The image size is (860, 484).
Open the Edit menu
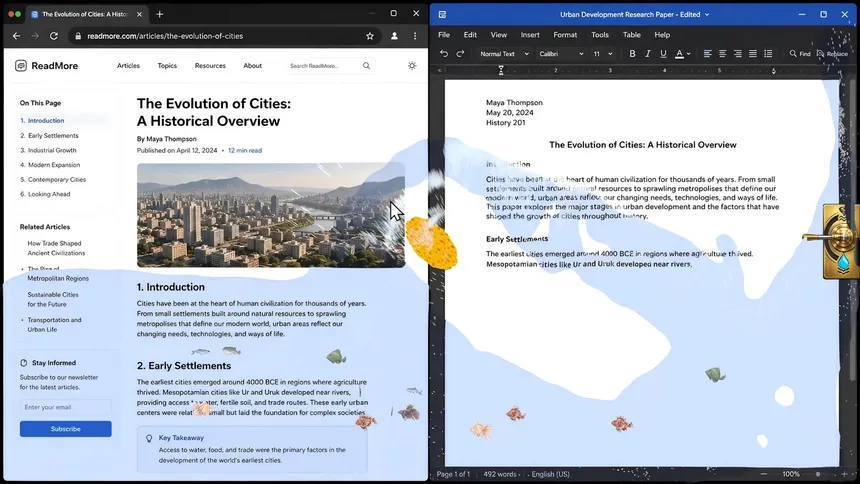point(470,35)
